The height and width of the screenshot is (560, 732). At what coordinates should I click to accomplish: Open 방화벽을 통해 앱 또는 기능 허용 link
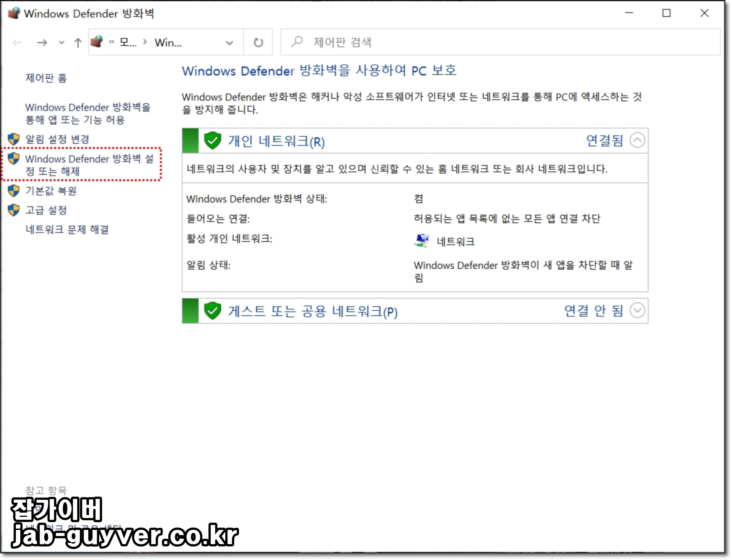(88, 113)
